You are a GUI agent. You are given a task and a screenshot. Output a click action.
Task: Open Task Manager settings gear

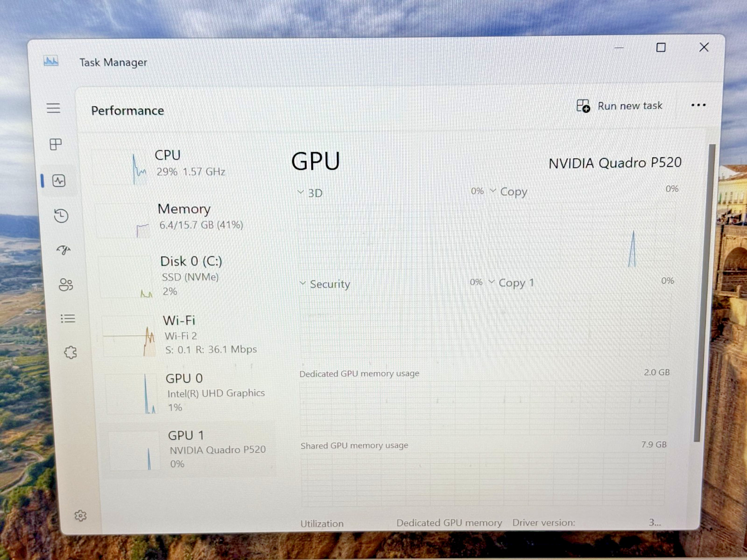click(x=80, y=516)
